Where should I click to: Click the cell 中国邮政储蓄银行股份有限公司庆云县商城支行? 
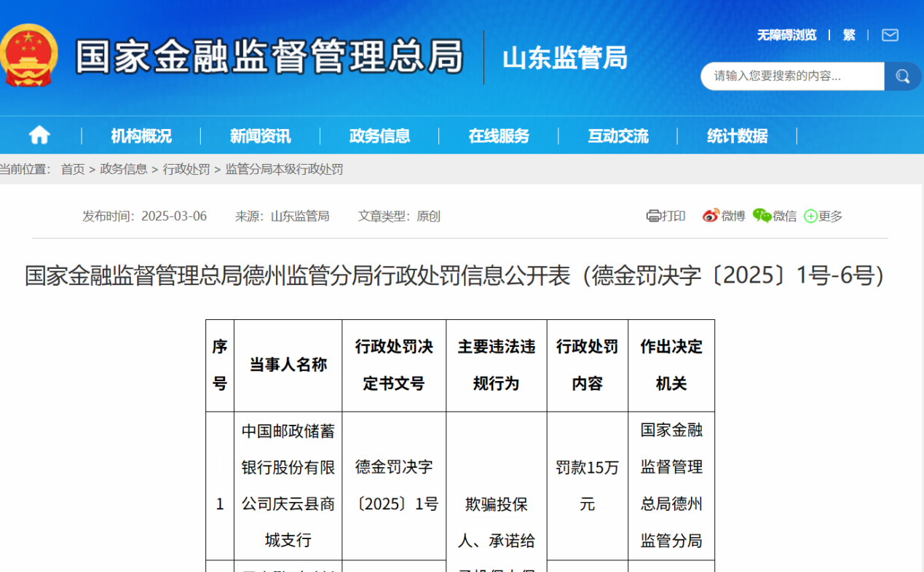288,485
